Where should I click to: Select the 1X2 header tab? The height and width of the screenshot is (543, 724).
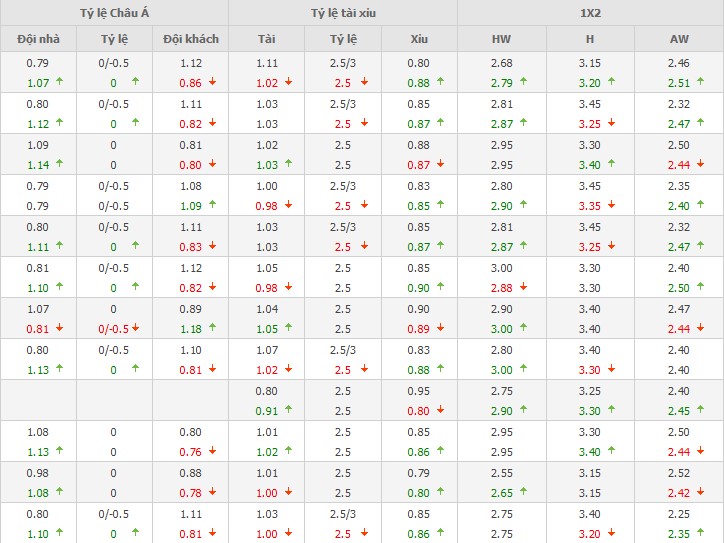point(590,12)
